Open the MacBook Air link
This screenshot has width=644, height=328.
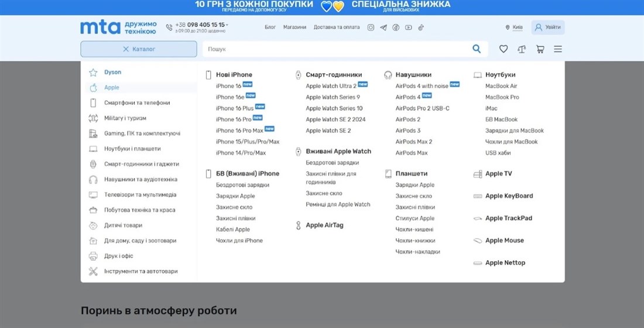[x=501, y=86]
